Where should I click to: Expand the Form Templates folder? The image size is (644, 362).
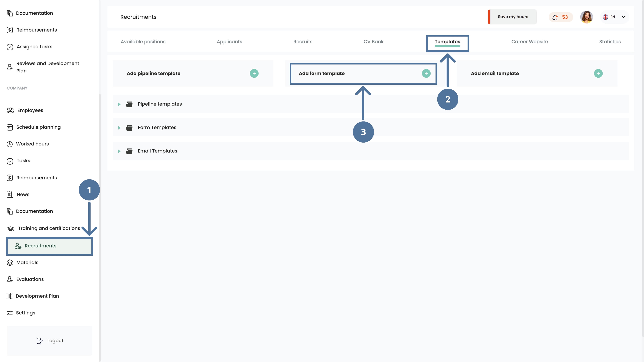[119, 128]
